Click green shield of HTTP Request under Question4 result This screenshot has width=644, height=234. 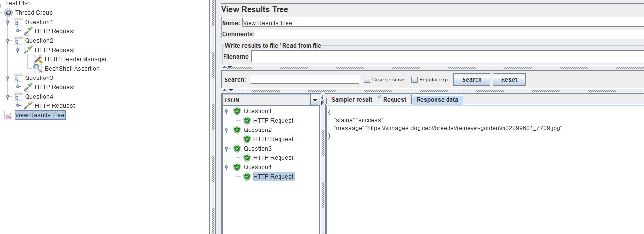[x=247, y=177]
